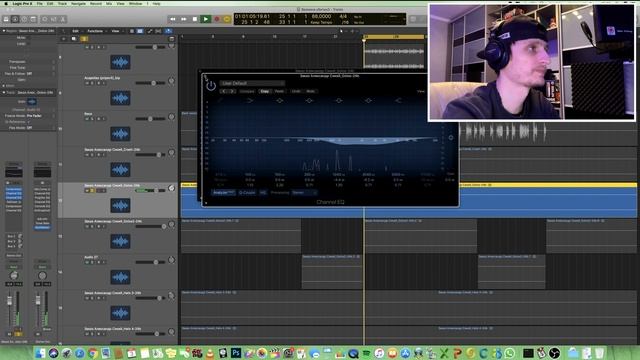Click the Audio 27 track waveform icon
This screenshot has width=640, height=360.
tap(120, 277)
